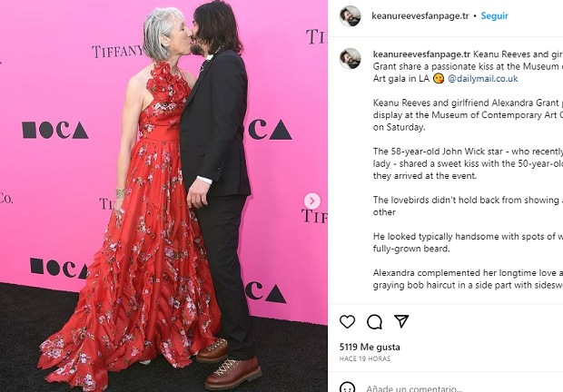Viewport: 563px width, 392px height.
Task: Click caption paragraph starting The lovebirds
Action: point(468,206)
